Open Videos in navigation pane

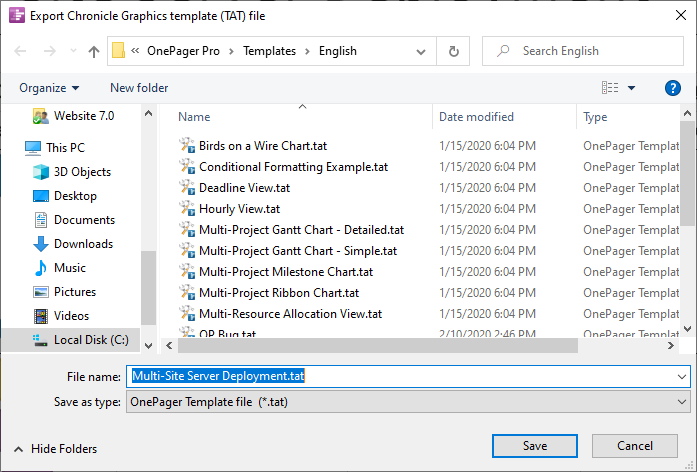[61, 316]
